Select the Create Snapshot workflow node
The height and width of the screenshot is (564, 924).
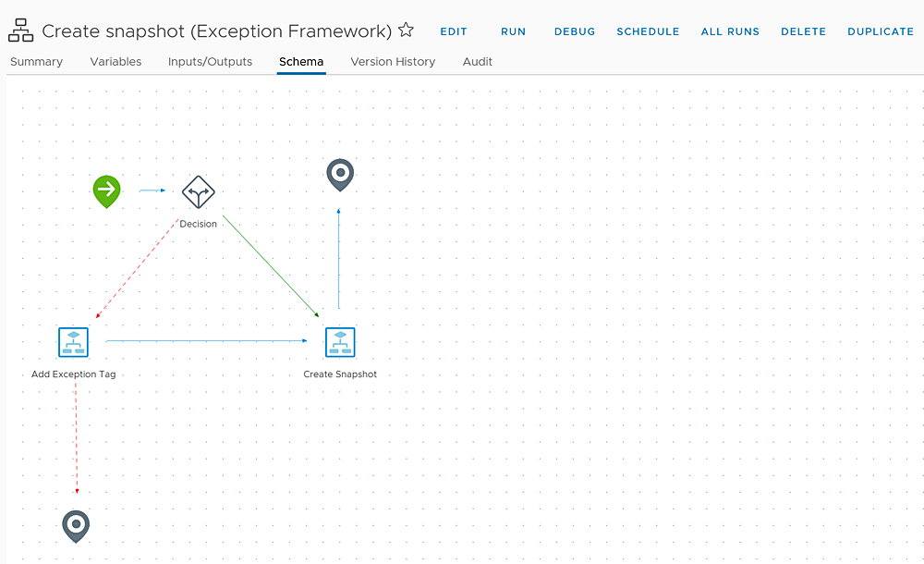[x=340, y=342]
